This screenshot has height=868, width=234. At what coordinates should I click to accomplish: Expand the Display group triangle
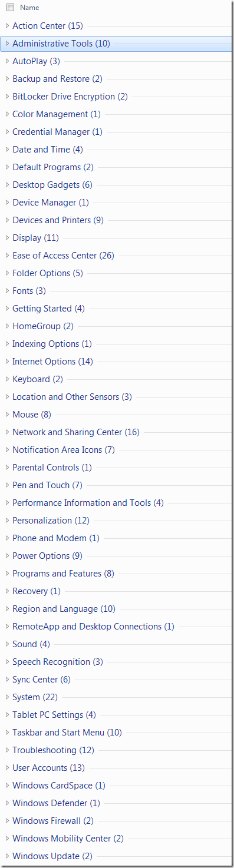coord(7,238)
